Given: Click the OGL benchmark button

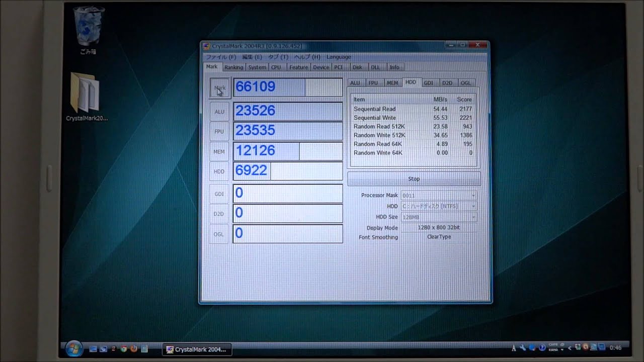Looking at the screenshot, I should pyautogui.click(x=219, y=234).
